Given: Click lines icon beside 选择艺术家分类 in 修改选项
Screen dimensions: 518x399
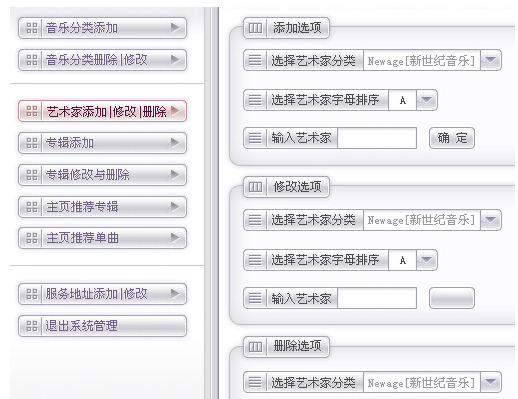Looking at the screenshot, I should pyautogui.click(x=255, y=220).
